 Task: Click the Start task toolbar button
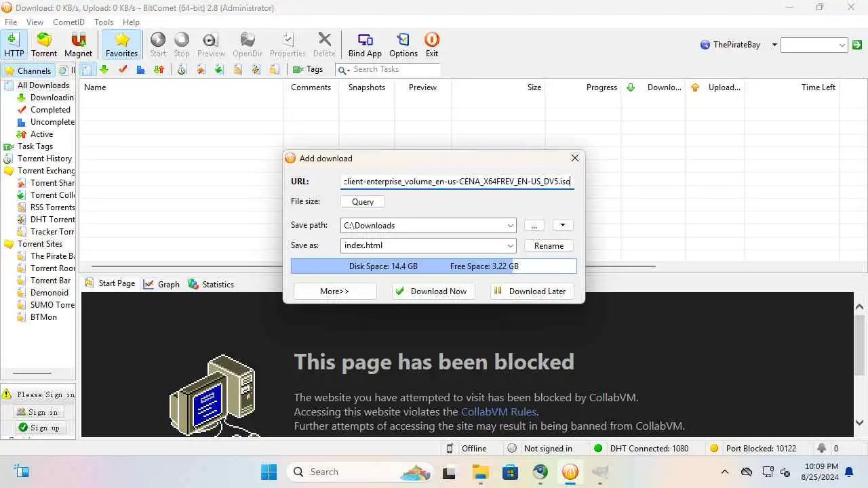point(158,45)
